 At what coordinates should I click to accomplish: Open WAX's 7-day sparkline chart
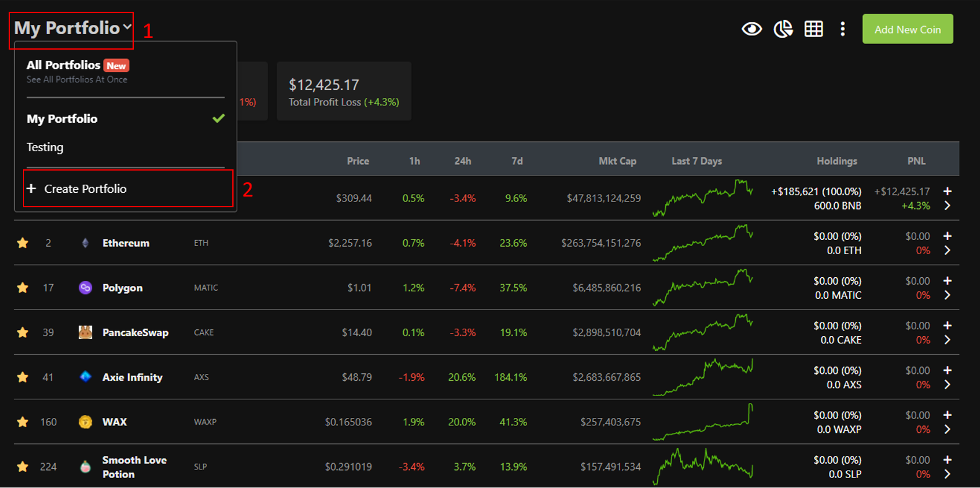click(x=702, y=422)
